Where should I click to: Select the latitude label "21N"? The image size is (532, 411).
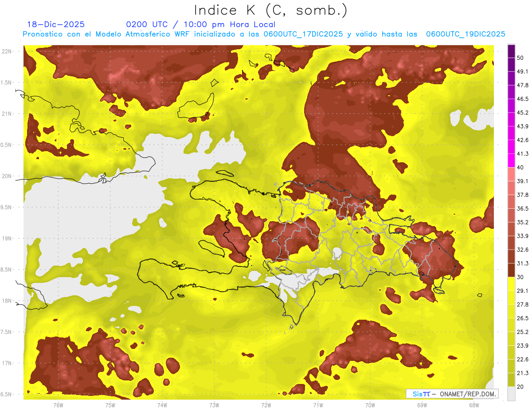tap(8, 114)
